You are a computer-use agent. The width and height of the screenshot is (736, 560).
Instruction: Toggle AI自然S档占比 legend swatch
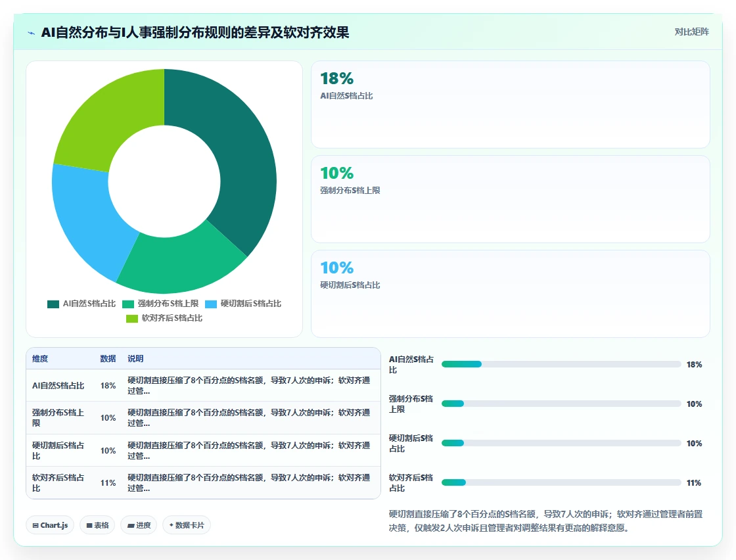pyautogui.click(x=53, y=304)
